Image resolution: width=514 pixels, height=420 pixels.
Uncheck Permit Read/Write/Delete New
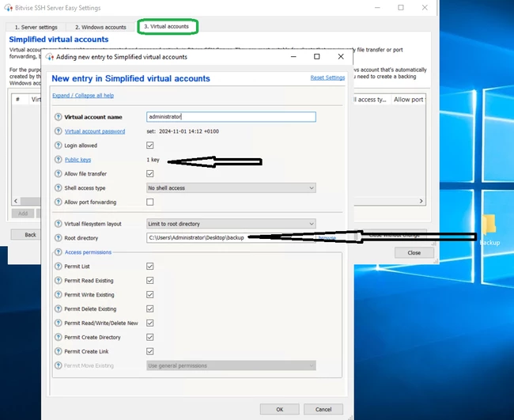click(149, 323)
